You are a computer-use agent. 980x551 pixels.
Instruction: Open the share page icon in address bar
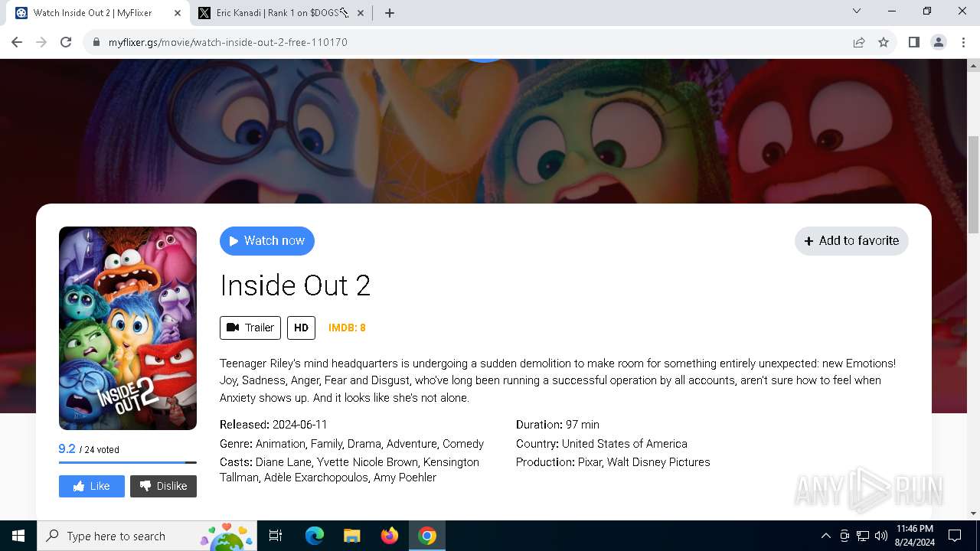[859, 42]
